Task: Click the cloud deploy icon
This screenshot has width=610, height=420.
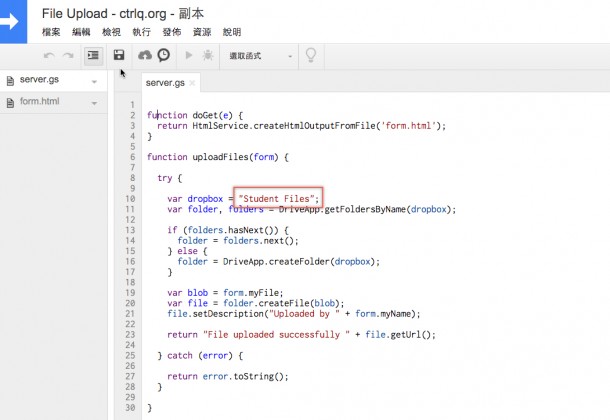Action: click(146, 55)
